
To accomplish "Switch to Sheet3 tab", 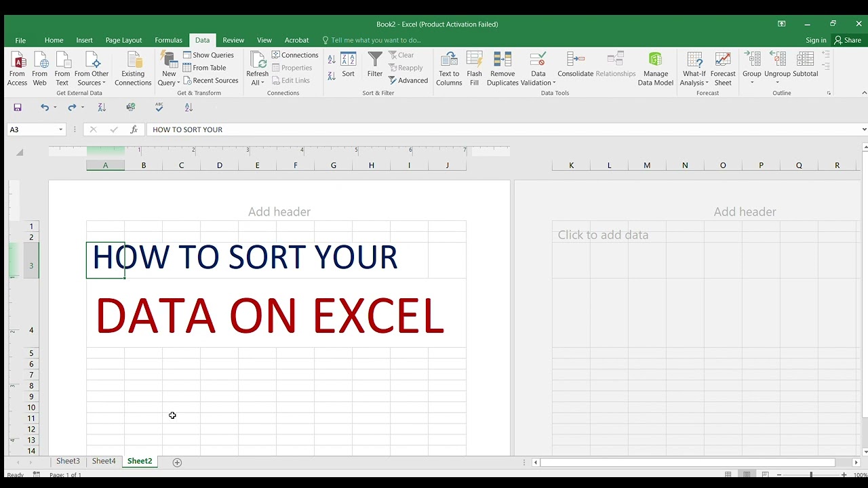I will (x=68, y=461).
